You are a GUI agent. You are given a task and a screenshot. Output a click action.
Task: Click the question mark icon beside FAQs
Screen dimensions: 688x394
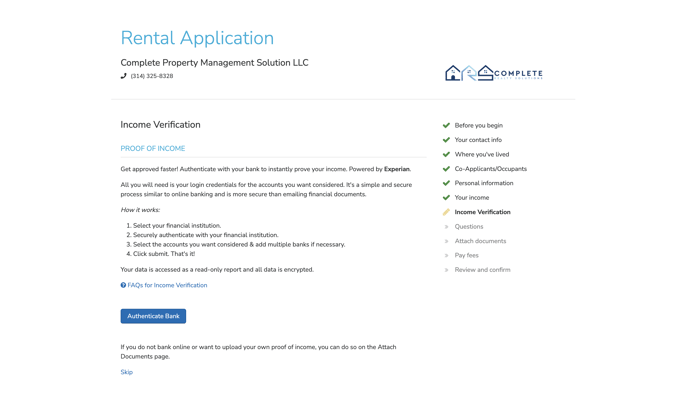pyautogui.click(x=123, y=285)
